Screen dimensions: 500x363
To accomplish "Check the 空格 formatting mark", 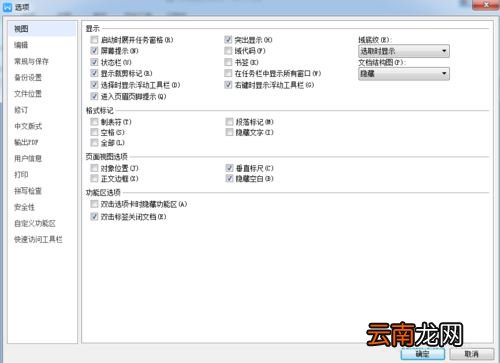I will [94, 132].
